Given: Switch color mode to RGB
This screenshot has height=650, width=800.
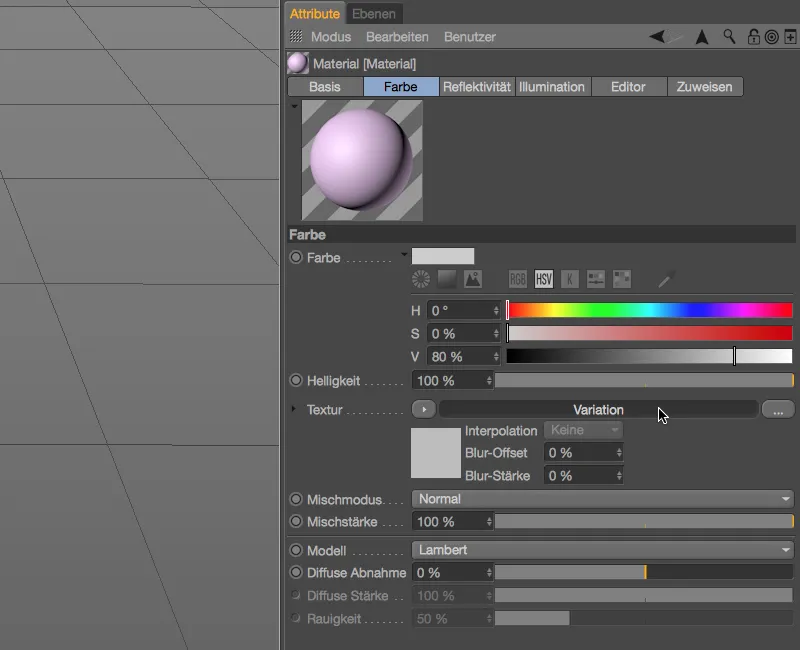Looking at the screenshot, I should tap(518, 279).
